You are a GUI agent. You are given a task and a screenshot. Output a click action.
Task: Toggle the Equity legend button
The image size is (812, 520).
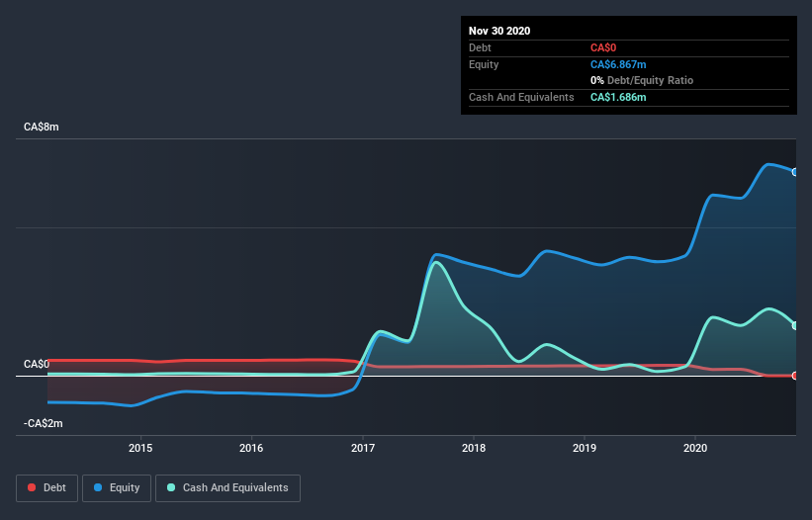pyautogui.click(x=117, y=488)
